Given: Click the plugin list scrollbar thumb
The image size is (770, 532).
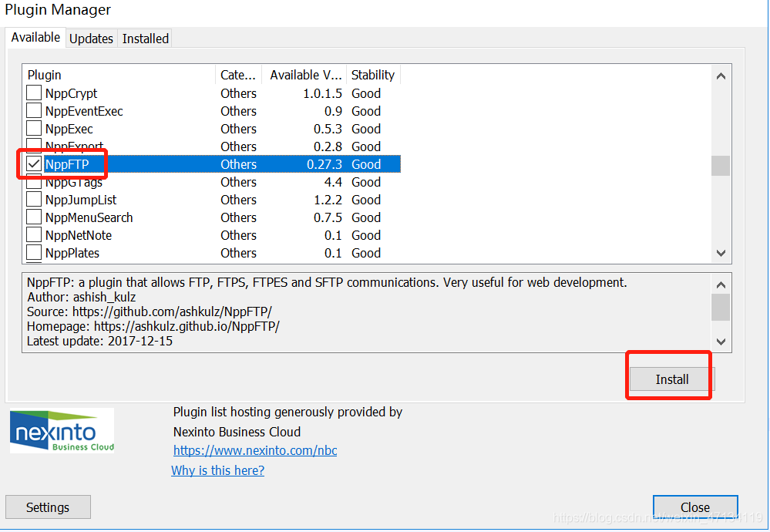Looking at the screenshot, I should point(721,166).
